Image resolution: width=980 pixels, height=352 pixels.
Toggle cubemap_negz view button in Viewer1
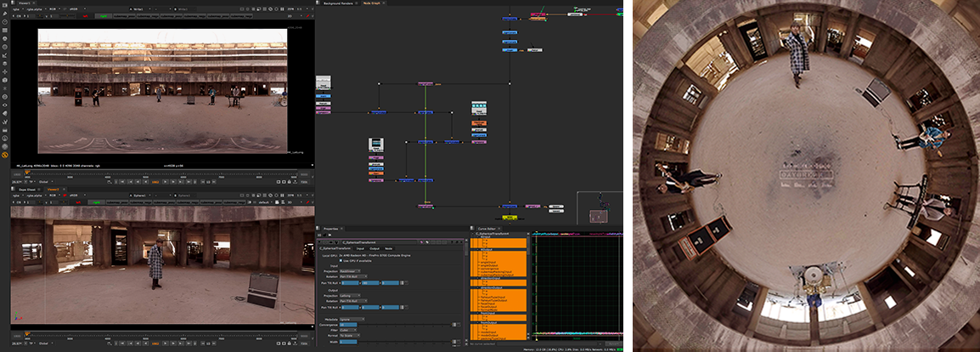(241, 15)
